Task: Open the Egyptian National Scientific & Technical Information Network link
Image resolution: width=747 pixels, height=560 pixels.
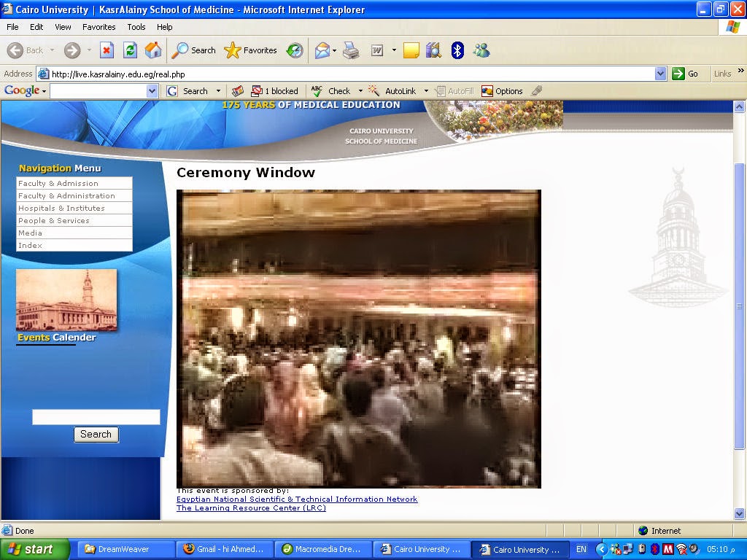Action: coord(297,499)
